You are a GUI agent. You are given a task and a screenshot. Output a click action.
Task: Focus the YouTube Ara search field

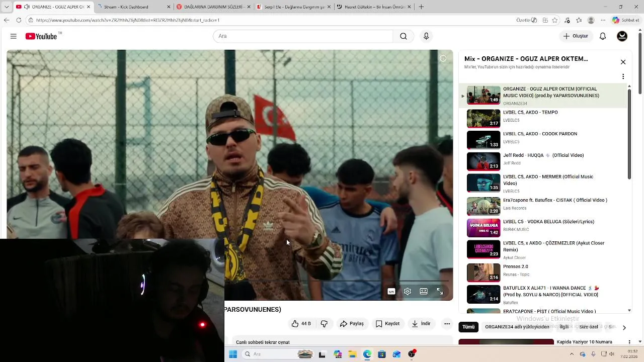(x=303, y=36)
